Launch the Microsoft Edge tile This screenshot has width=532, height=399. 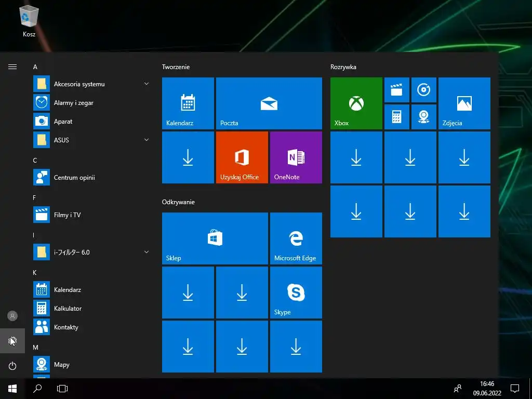pos(296,238)
